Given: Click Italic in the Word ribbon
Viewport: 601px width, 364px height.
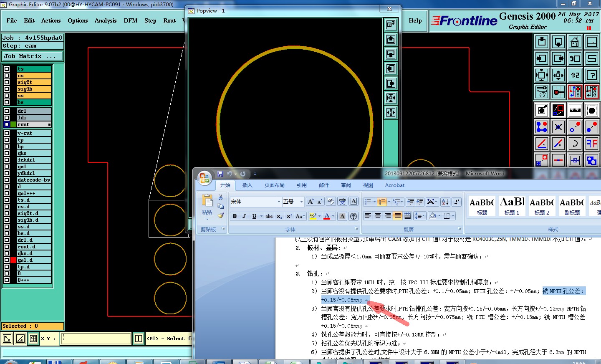Looking at the screenshot, I should pyautogui.click(x=244, y=216).
